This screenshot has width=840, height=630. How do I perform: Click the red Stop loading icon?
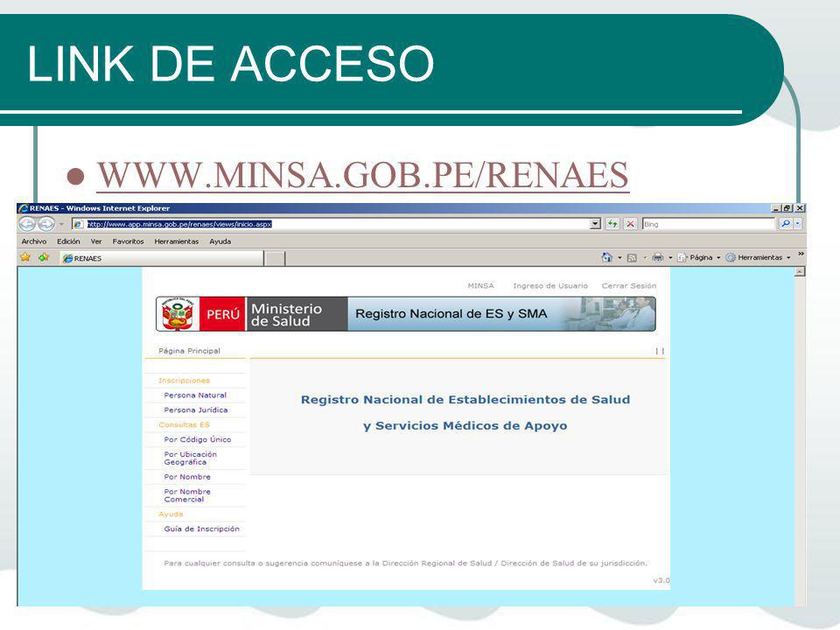click(x=631, y=224)
